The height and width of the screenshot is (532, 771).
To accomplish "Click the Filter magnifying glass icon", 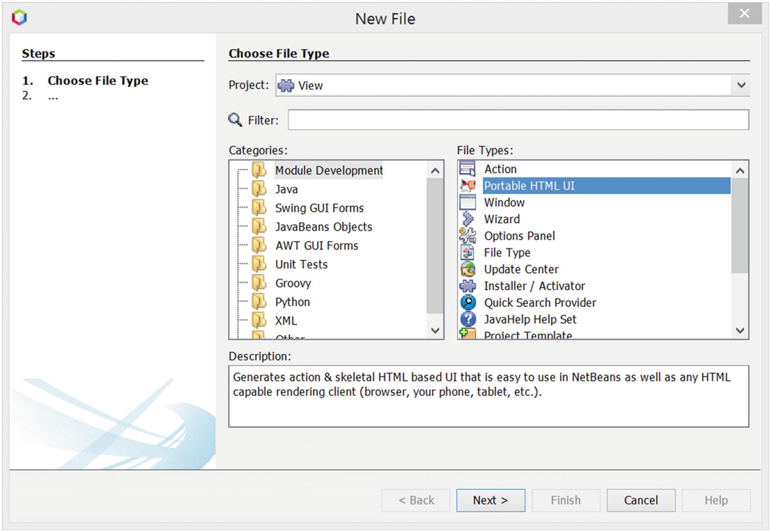I will coord(235,120).
